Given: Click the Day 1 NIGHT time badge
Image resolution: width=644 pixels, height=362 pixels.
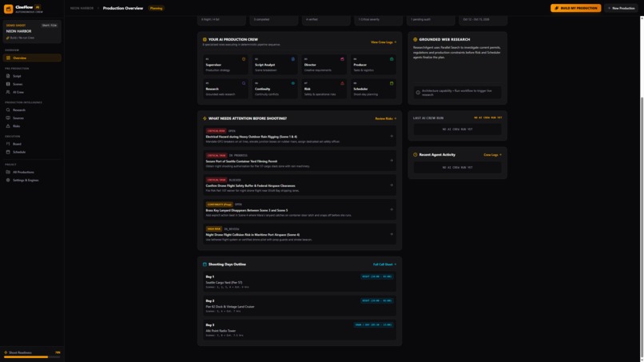Looking at the screenshot, I should click(376, 276).
